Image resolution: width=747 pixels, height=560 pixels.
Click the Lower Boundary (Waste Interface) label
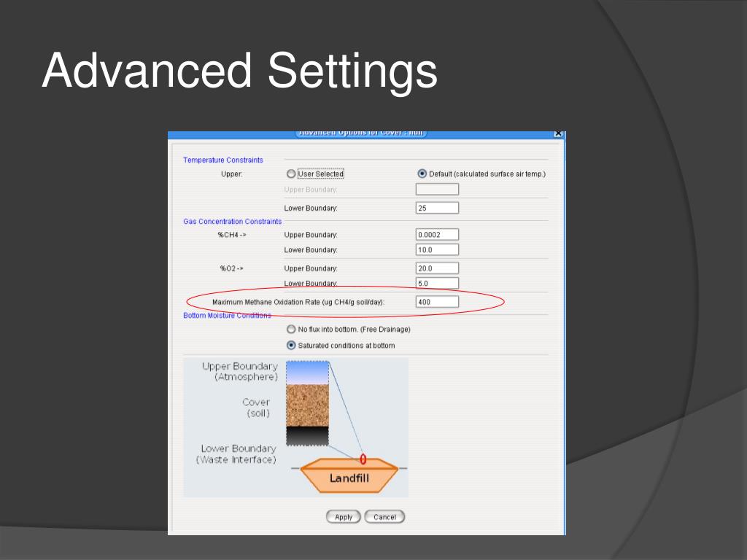pos(236,454)
